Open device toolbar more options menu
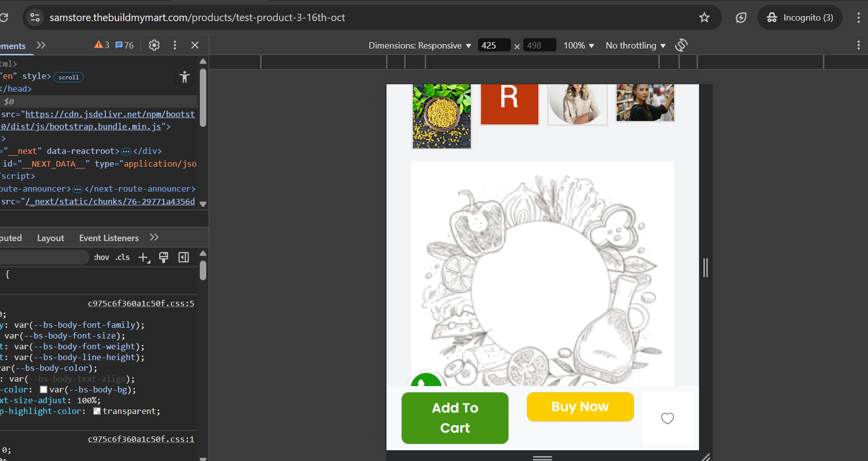Image resolution: width=868 pixels, height=461 pixels. [x=858, y=45]
